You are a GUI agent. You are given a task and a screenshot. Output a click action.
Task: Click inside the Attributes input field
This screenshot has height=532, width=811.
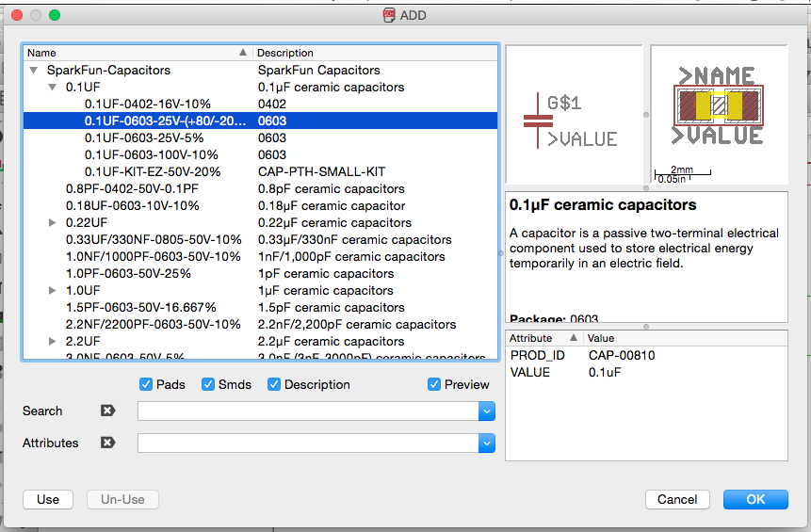pos(308,443)
